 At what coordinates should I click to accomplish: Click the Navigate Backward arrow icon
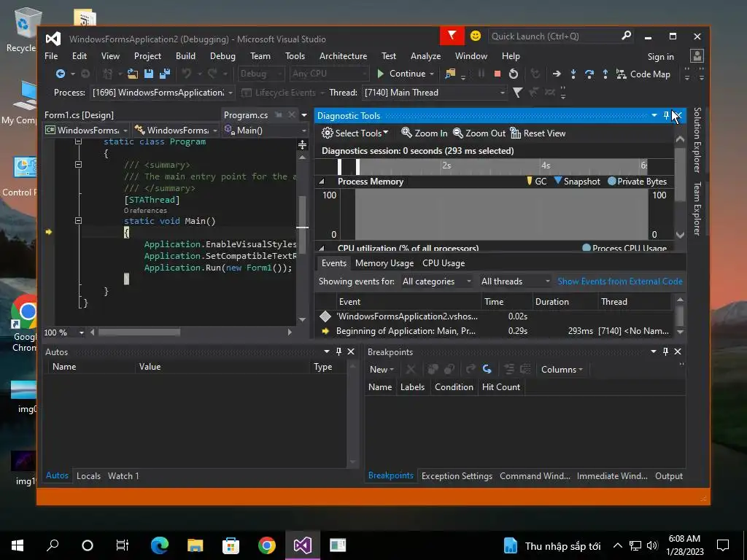(x=60, y=74)
